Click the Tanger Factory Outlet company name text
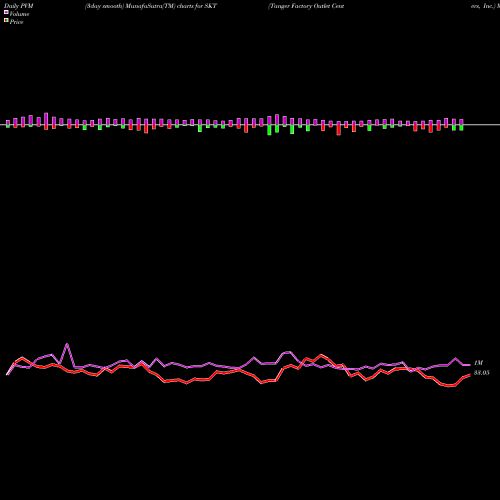 click(306, 6)
